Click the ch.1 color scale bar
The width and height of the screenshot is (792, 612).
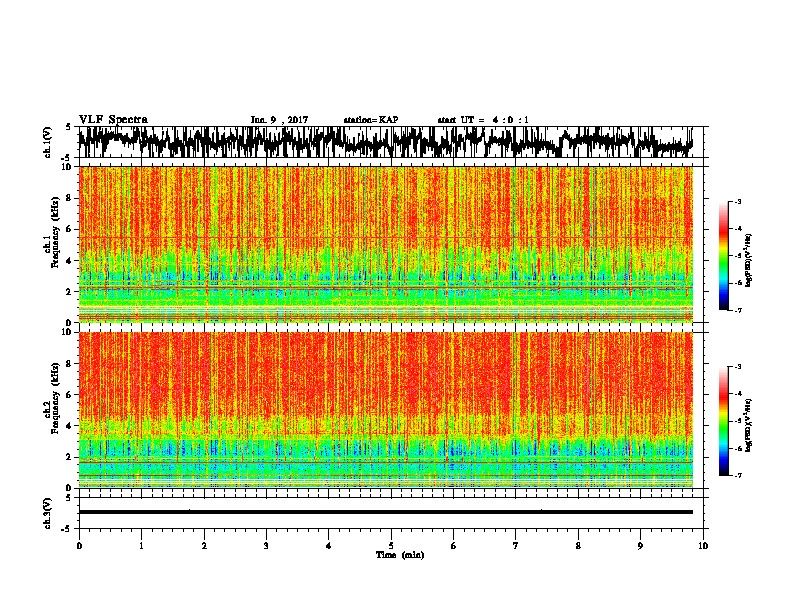723,256
